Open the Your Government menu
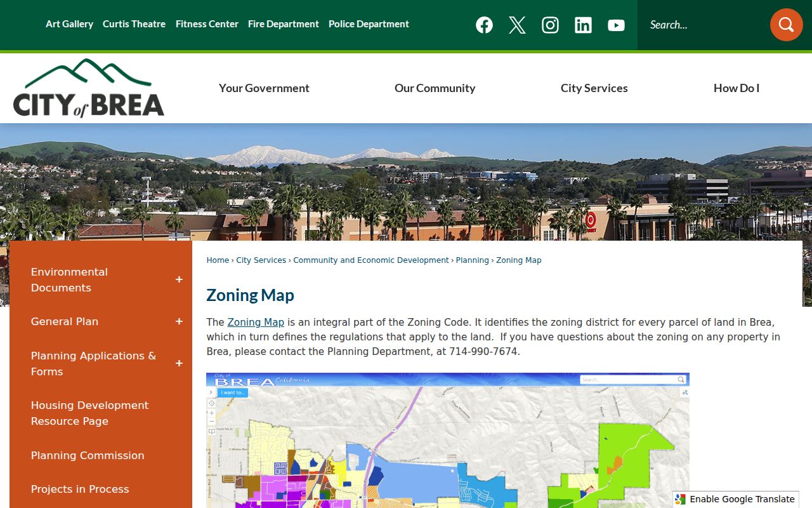Viewport: 812px width, 508px height. 264,88
